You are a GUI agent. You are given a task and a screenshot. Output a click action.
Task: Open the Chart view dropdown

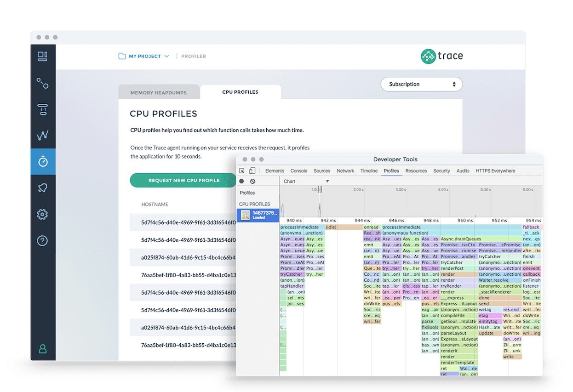pos(306,181)
